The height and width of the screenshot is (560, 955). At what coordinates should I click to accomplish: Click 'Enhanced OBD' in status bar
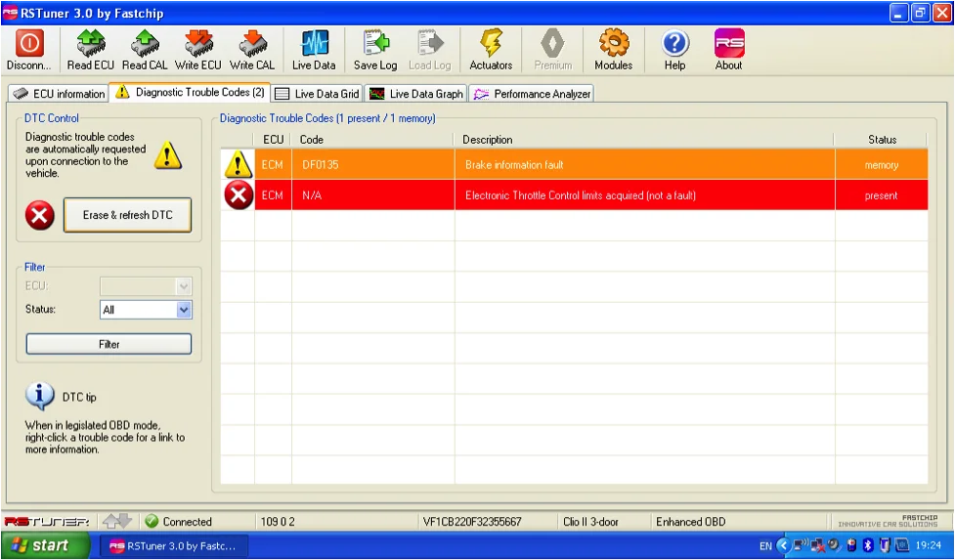click(690, 522)
